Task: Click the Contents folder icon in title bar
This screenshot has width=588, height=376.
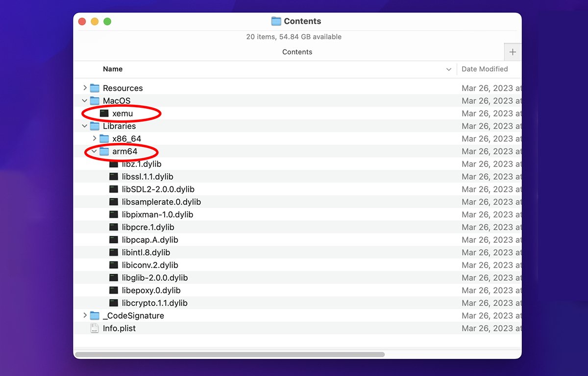Action: [276, 21]
